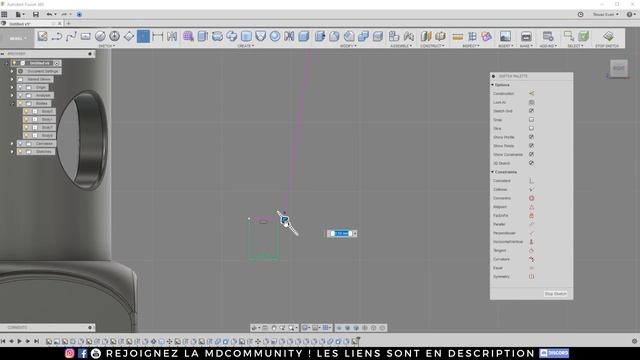Viewport: 640px width, 360px height.
Task: Open the Construct menu
Action: coord(433,46)
